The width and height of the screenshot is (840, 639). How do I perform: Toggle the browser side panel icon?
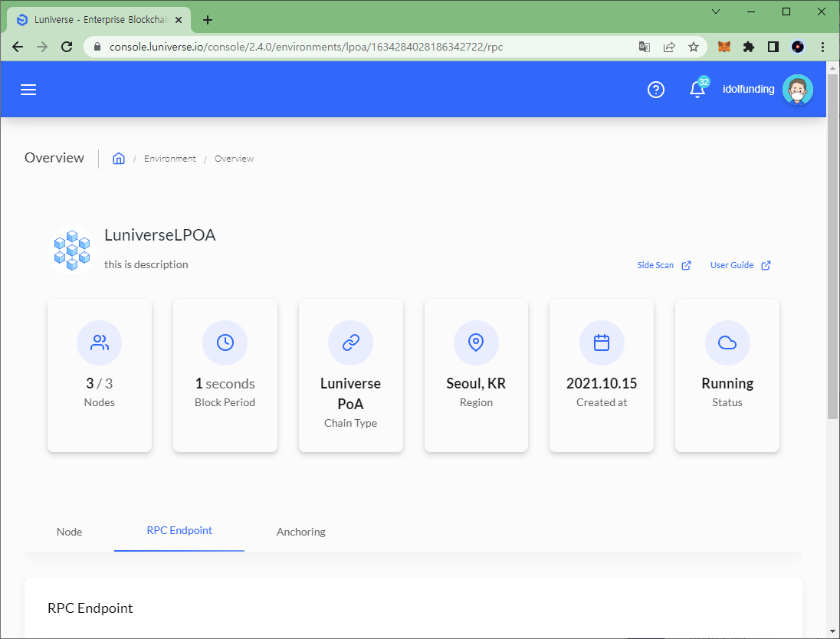pyautogui.click(x=773, y=48)
